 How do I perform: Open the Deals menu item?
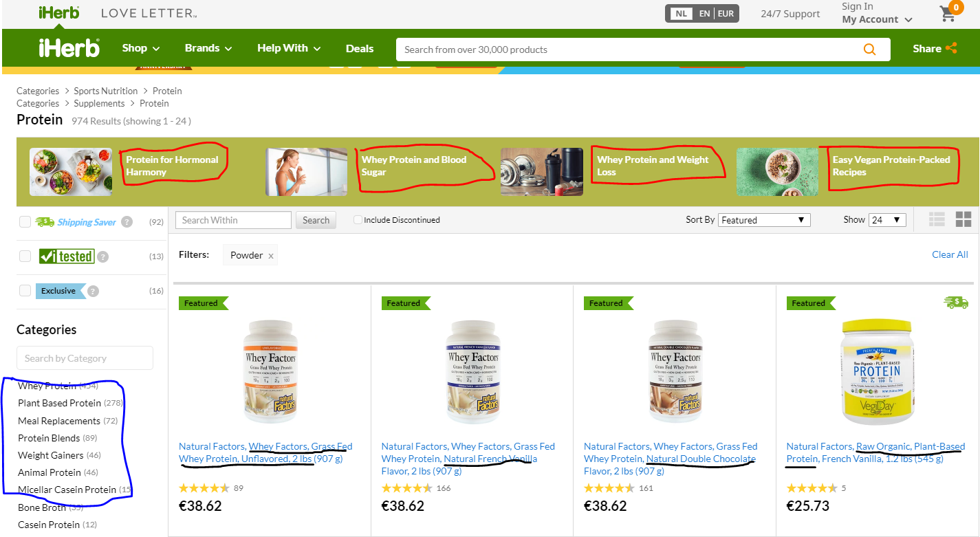(360, 48)
